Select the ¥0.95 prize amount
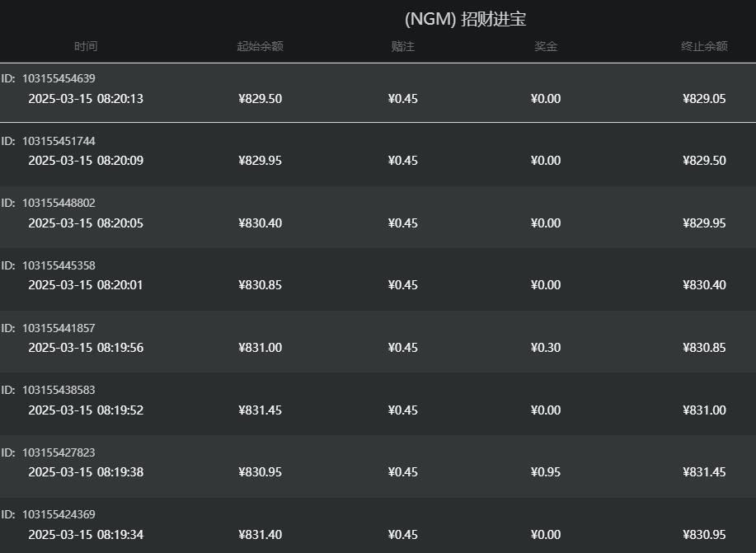 pos(546,472)
